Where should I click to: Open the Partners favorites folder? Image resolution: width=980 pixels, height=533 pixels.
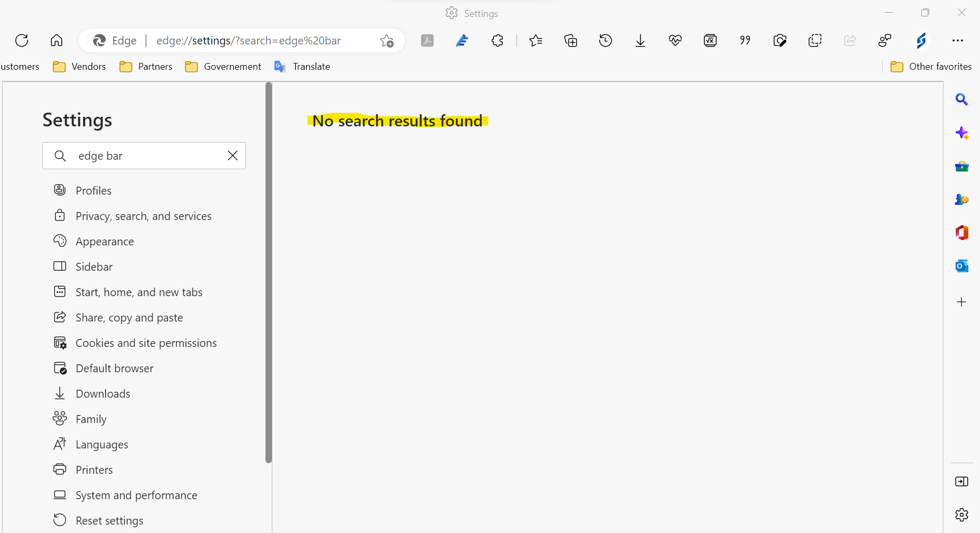pos(146,67)
